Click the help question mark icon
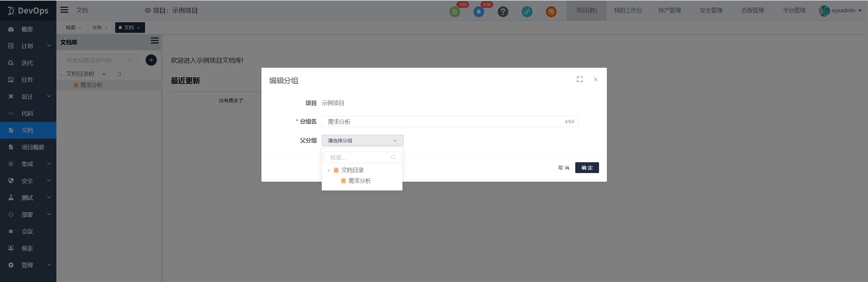Screen dimensions: 868x282 click(x=503, y=12)
